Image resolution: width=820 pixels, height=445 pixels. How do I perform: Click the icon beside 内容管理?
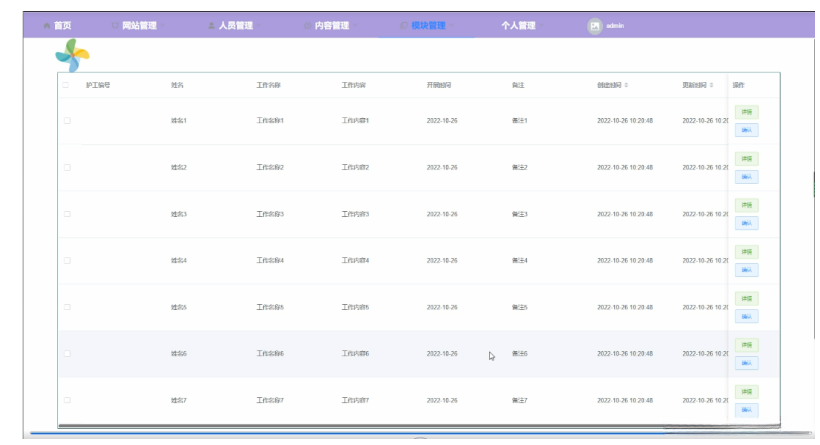click(308, 26)
